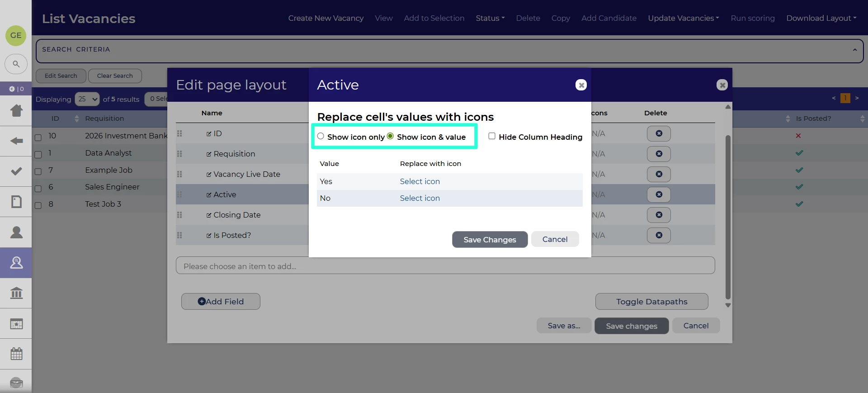Image resolution: width=868 pixels, height=393 pixels.
Task: Click the edit pencil beside Requisition
Action: coord(209,154)
